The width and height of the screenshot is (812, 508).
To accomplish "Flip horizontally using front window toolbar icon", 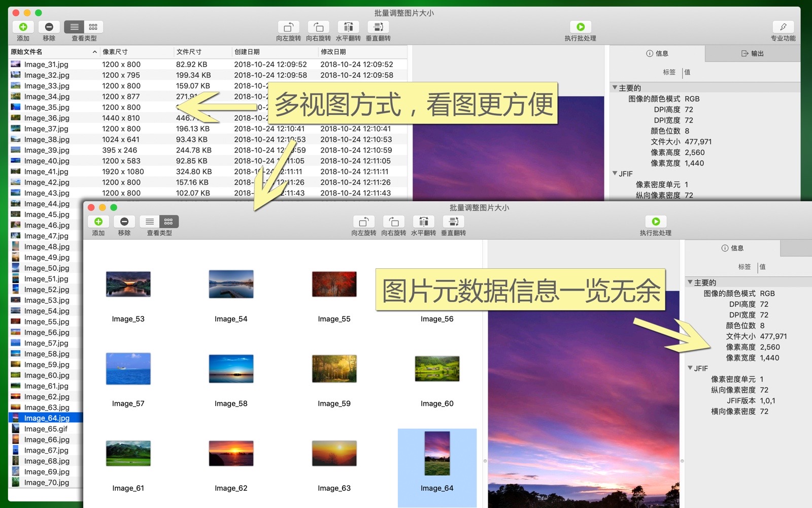I will [x=424, y=222].
